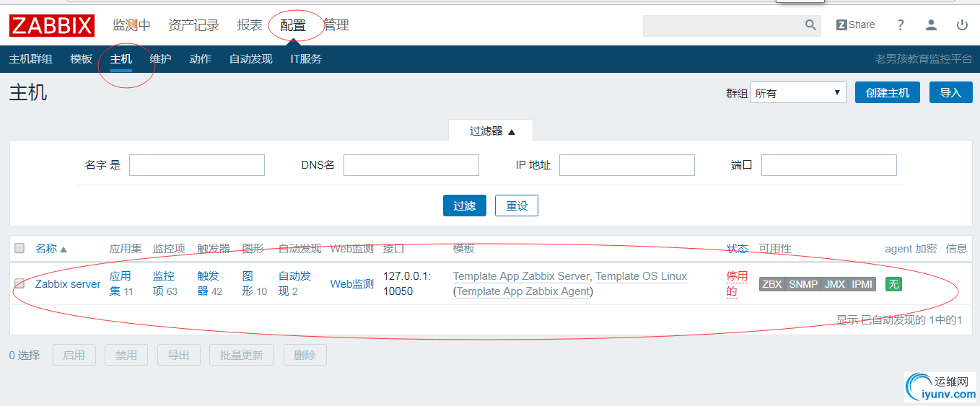Open the 资产记录 top menu
This screenshot has height=406, width=980.
[x=193, y=25]
